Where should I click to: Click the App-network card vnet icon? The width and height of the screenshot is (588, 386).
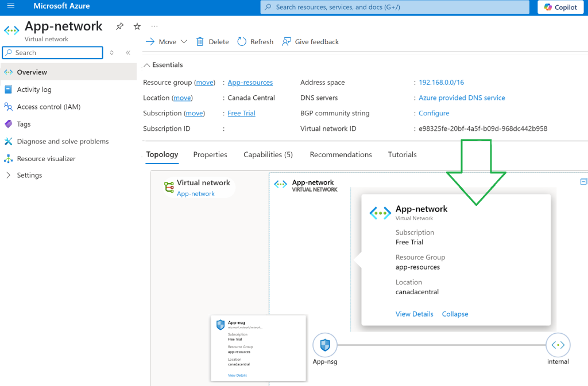(380, 213)
